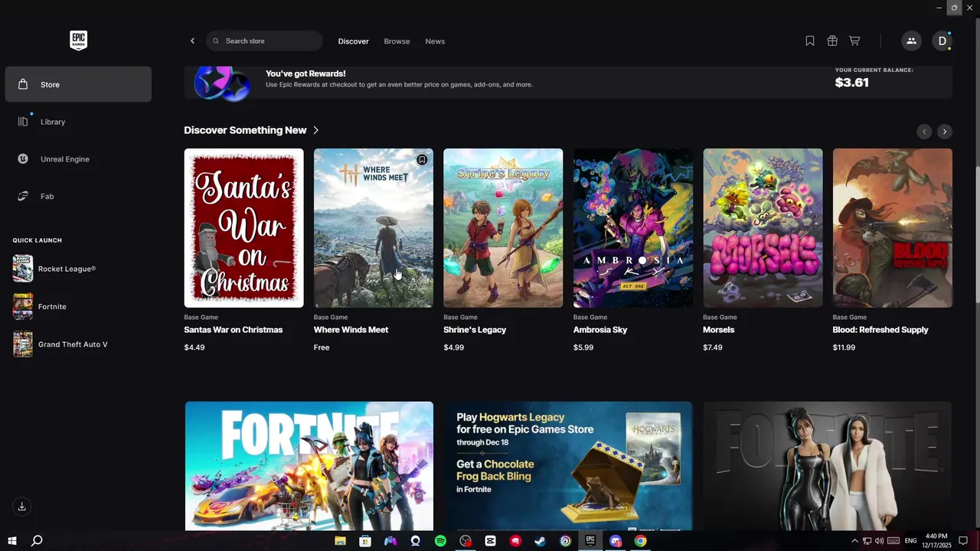Open Blood: Refreshed Supply cover art
Screen dimensions: 980x551
click(x=893, y=228)
